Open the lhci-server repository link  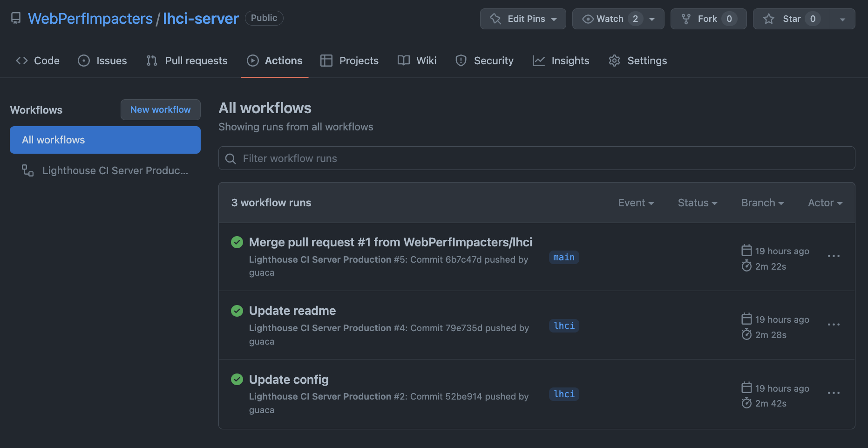pyautogui.click(x=201, y=19)
